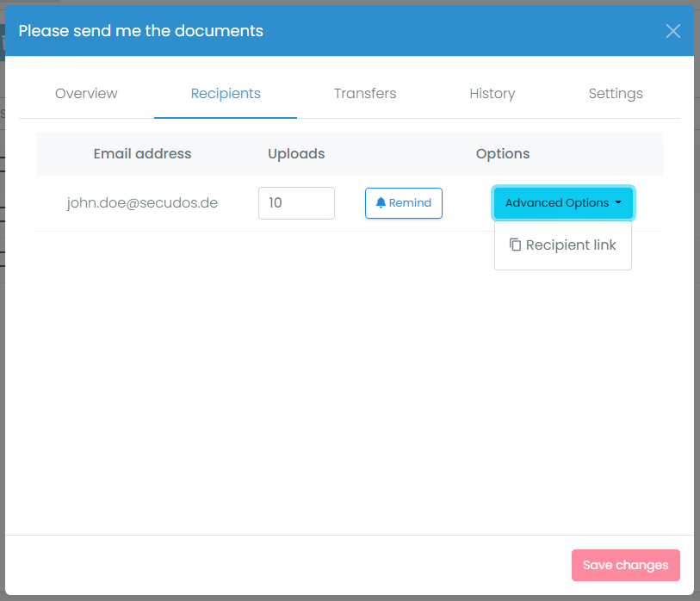Screen dimensions: 700x601
Task: Open the Settings tab
Action: coord(616,93)
